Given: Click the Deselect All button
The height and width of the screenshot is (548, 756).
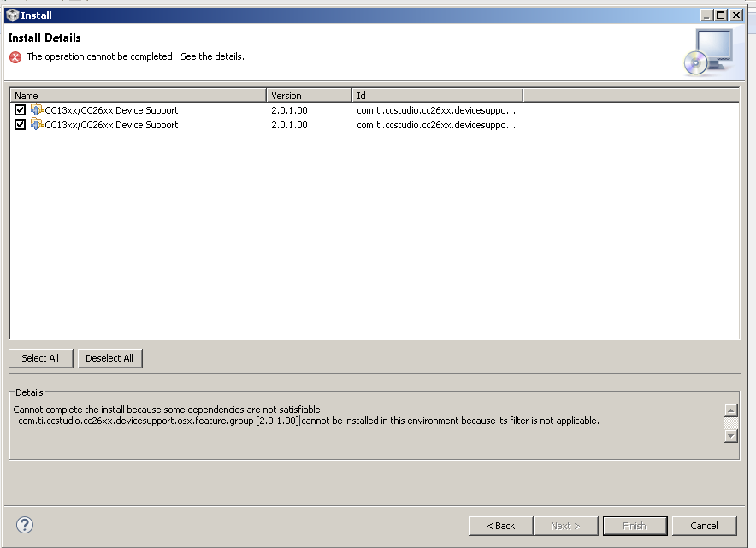Looking at the screenshot, I should click(109, 358).
